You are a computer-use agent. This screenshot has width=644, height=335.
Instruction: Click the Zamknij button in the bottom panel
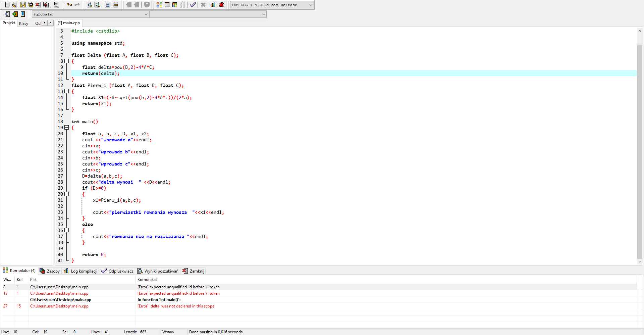[x=193, y=271]
